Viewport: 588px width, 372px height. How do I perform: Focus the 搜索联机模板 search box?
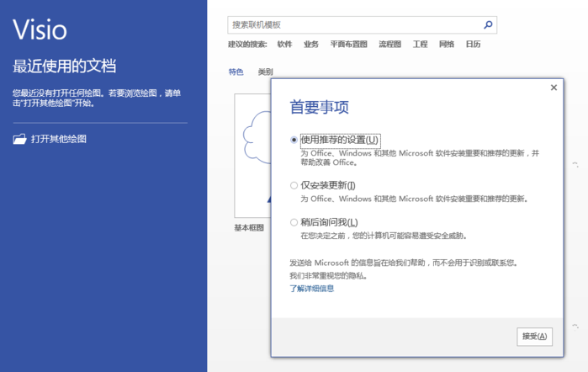(353, 24)
